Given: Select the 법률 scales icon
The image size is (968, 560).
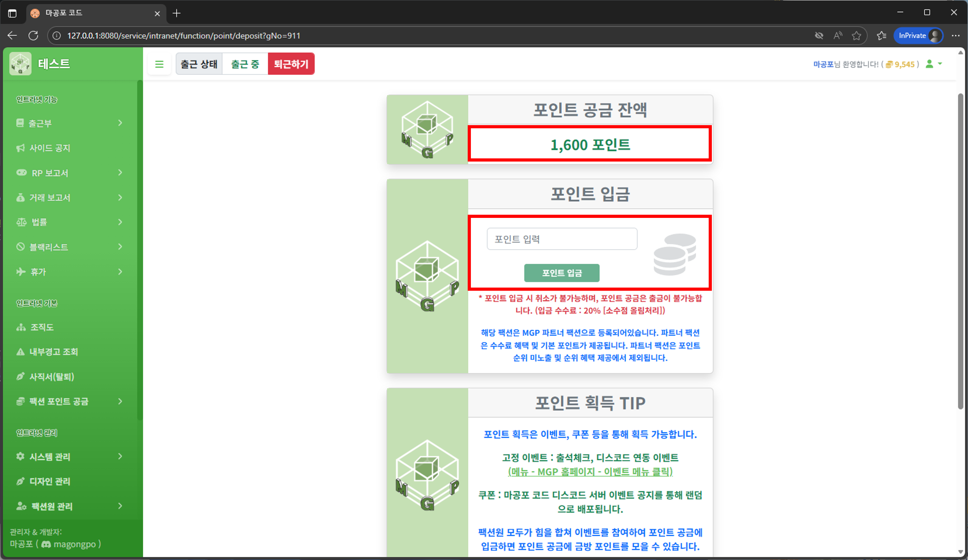Looking at the screenshot, I should click(x=21, y=222).
